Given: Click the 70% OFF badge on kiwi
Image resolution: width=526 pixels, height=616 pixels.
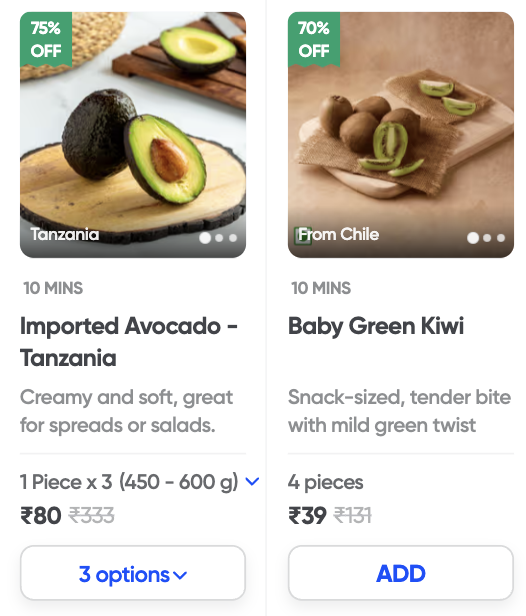Looking at the screenshot, I should (314, 39).
